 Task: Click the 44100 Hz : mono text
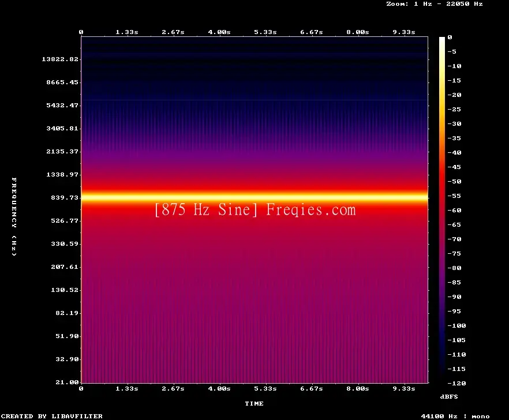point(455,416)
